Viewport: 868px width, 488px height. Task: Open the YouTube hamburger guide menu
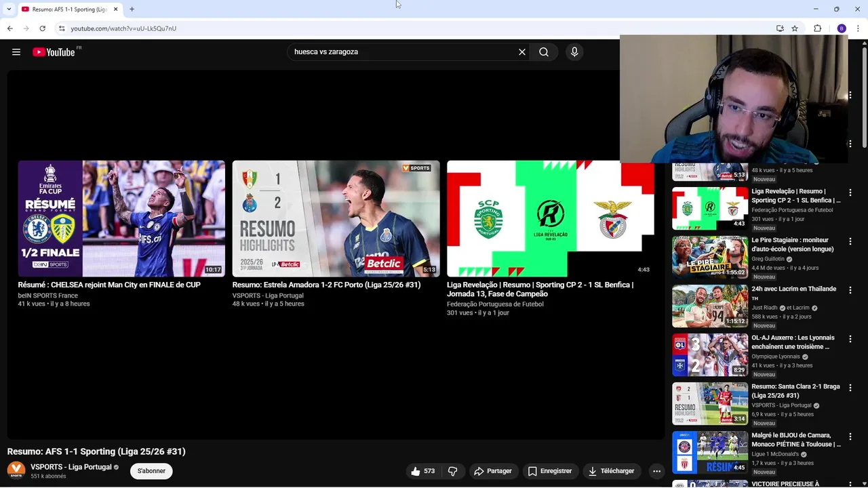pos(16,52)
